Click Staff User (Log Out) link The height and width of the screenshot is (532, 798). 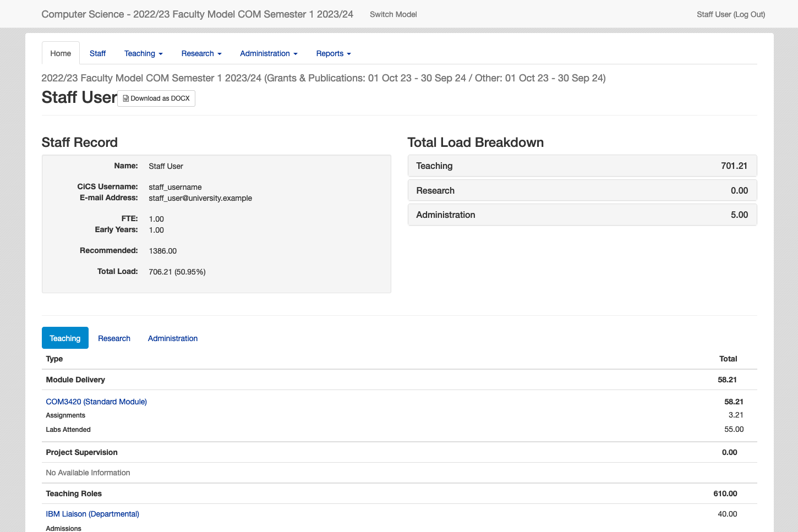click(x=731, y=14)
